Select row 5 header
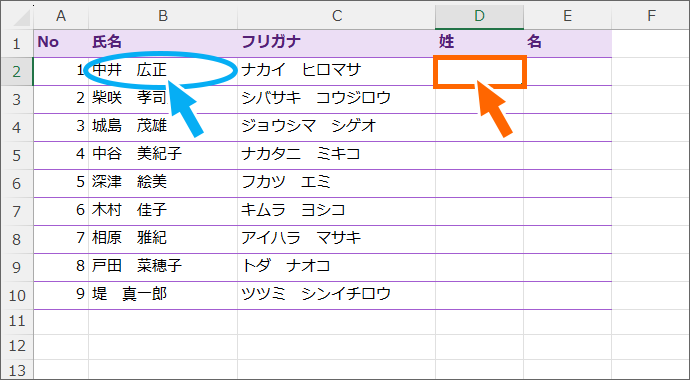Screen dimensions: 690x380 (x=17, y=156)
